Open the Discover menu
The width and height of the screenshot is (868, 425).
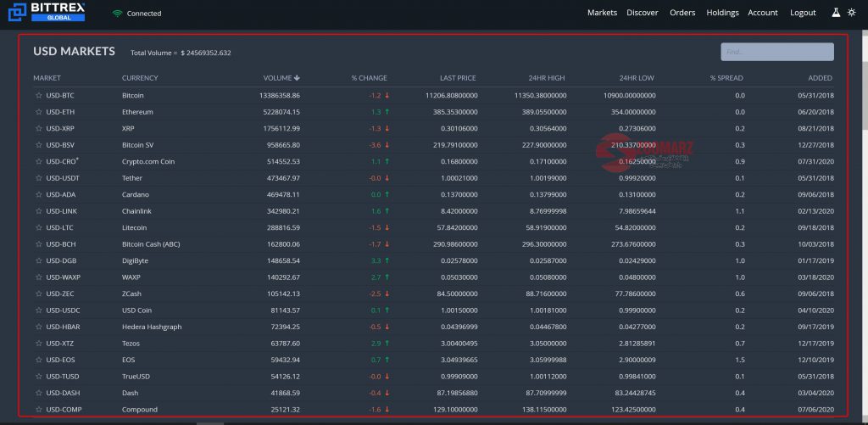coord(643,13)
